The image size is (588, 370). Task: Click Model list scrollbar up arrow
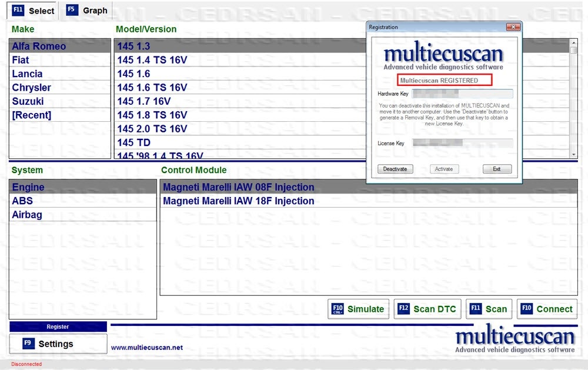click(x=574, y=42)
